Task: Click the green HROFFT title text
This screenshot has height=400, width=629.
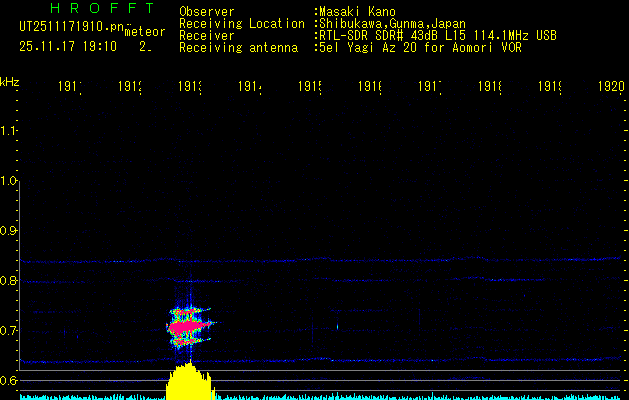Action: [102, 8]
